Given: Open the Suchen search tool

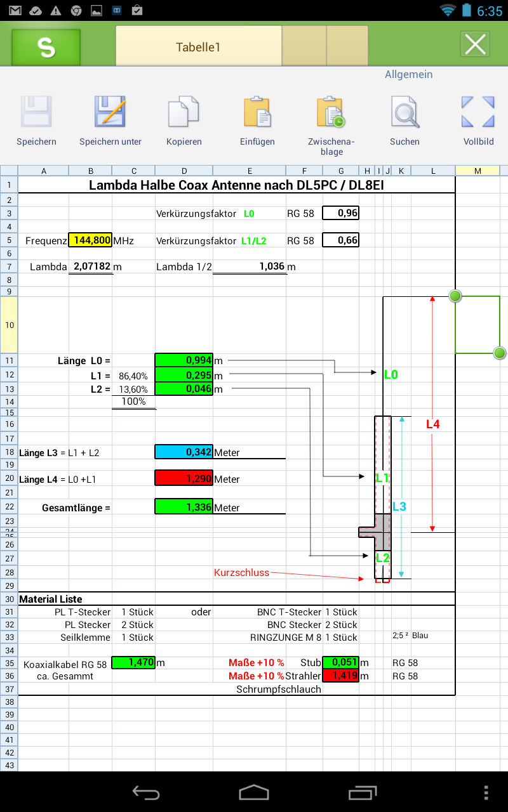Looking at the screenshot, I should point(404,112).
